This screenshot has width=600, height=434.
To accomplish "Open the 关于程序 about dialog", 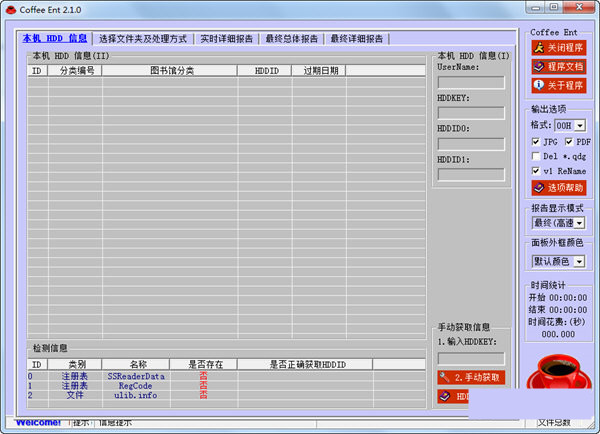I will click(x=558, y=84).
